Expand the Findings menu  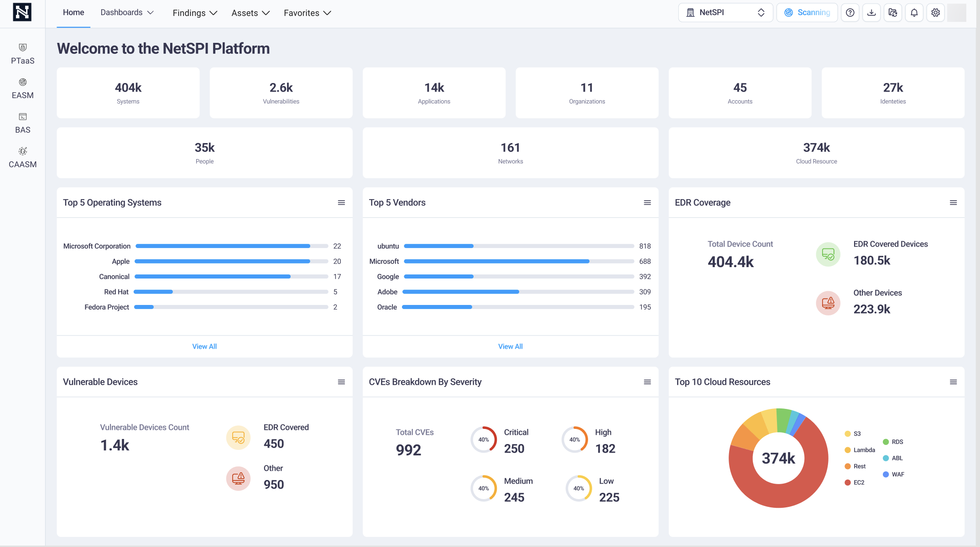[195, 13]
